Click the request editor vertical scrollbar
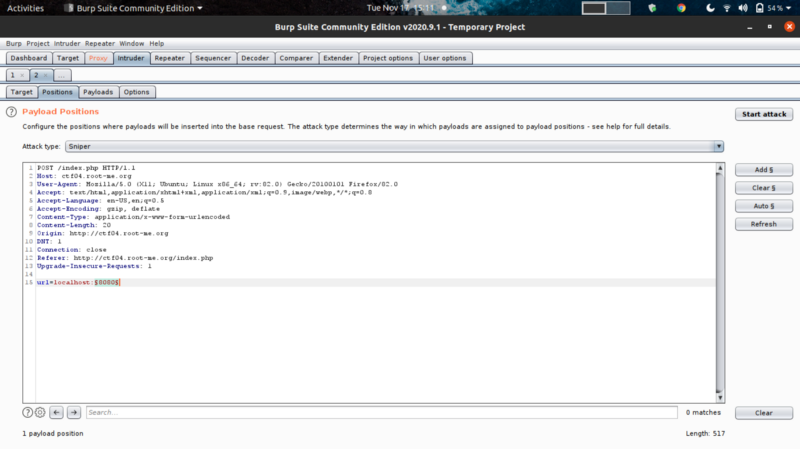 tap(720, 283)
